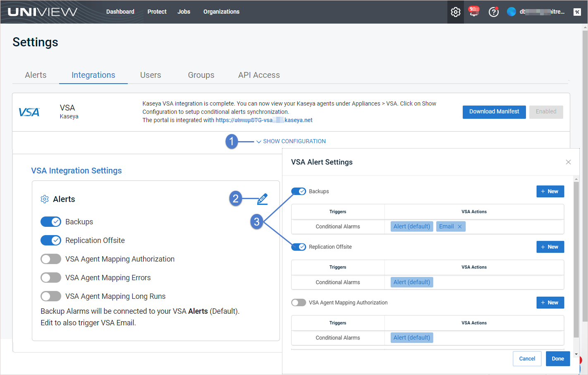
Task: Add New action for VSA Agent Mapping Authorization
Action: [x=550, y=303]
